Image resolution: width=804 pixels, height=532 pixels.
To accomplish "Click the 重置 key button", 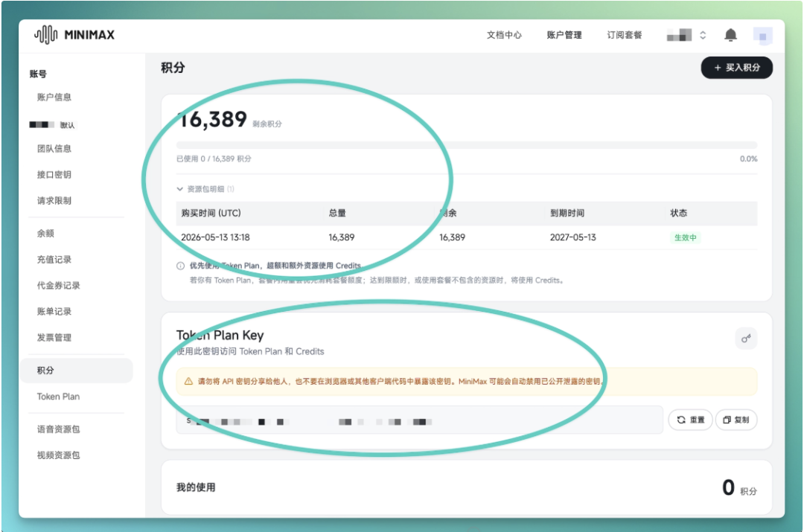I will [x=690, y=420].
